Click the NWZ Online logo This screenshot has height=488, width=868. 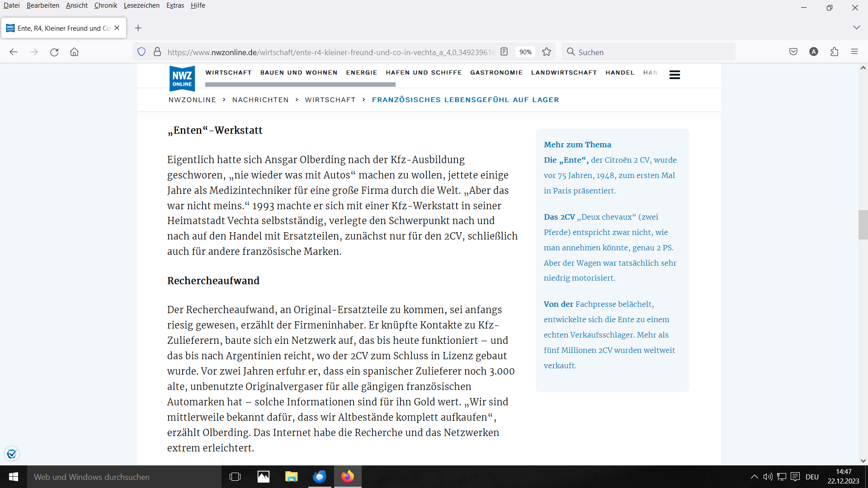click(x=182, y=78)
